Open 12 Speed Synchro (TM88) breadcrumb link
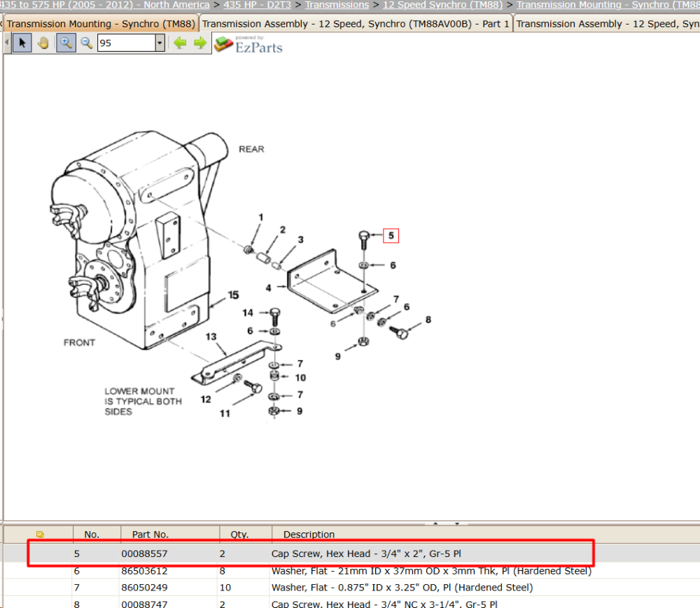Screen dimensions: 700x608 tap(442, 5)
